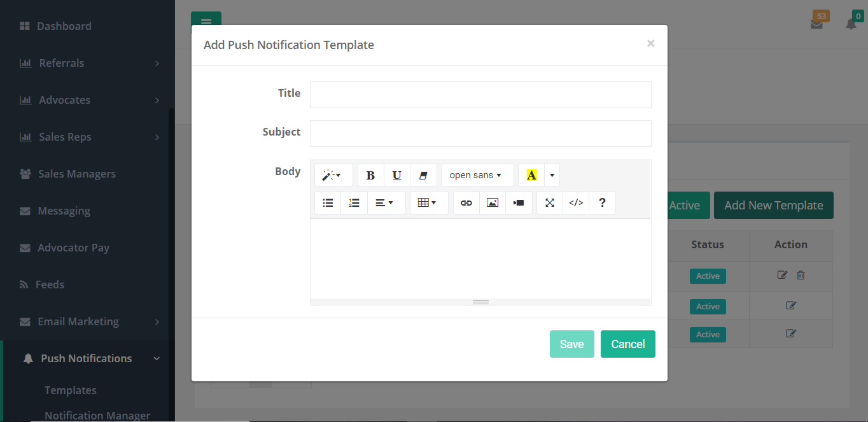Open Messaging in the sidebar
The height and width of the screenshot is (422, 868).
coord(64,211)
